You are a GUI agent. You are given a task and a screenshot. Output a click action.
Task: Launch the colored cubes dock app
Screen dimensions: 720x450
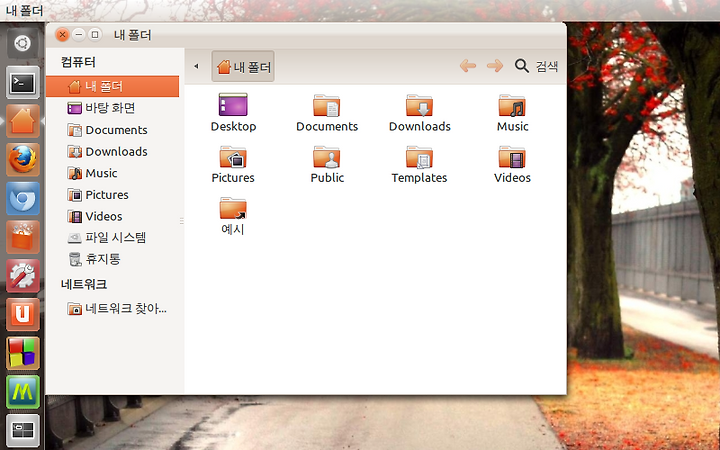22,353
